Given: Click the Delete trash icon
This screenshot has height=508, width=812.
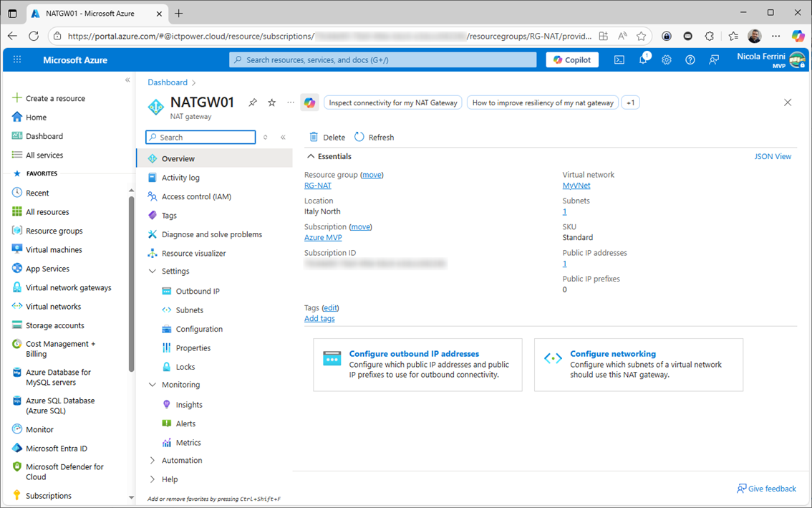Looking at the screenshot, I should pos(314,137).
